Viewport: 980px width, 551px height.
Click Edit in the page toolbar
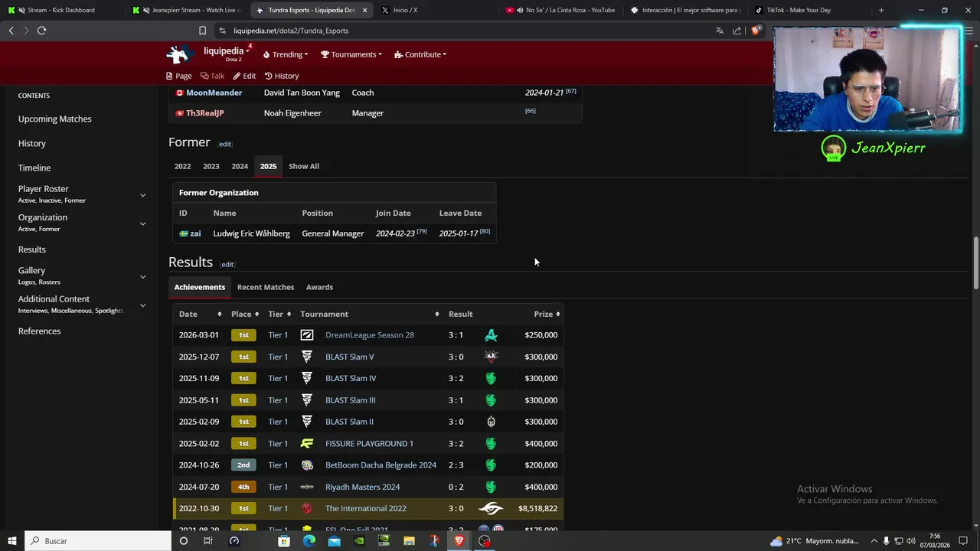[244, 76]
